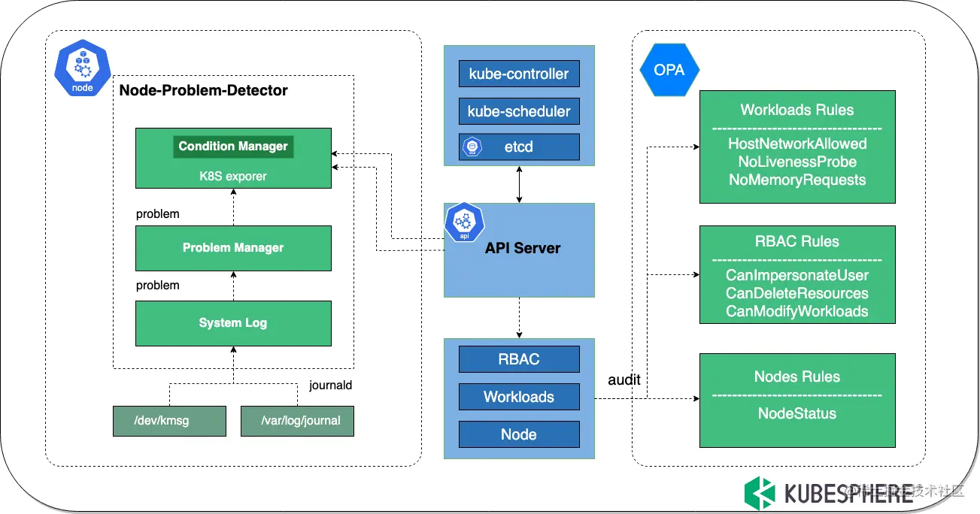Screen dimensions: 980x514
Task: Select the Problem Manager block
Action: click(233, 248)
